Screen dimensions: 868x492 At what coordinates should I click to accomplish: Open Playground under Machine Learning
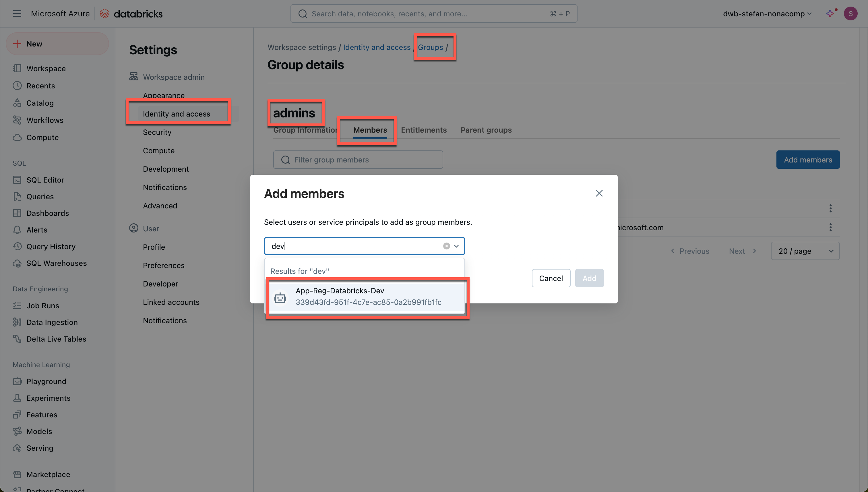[46, 381]
